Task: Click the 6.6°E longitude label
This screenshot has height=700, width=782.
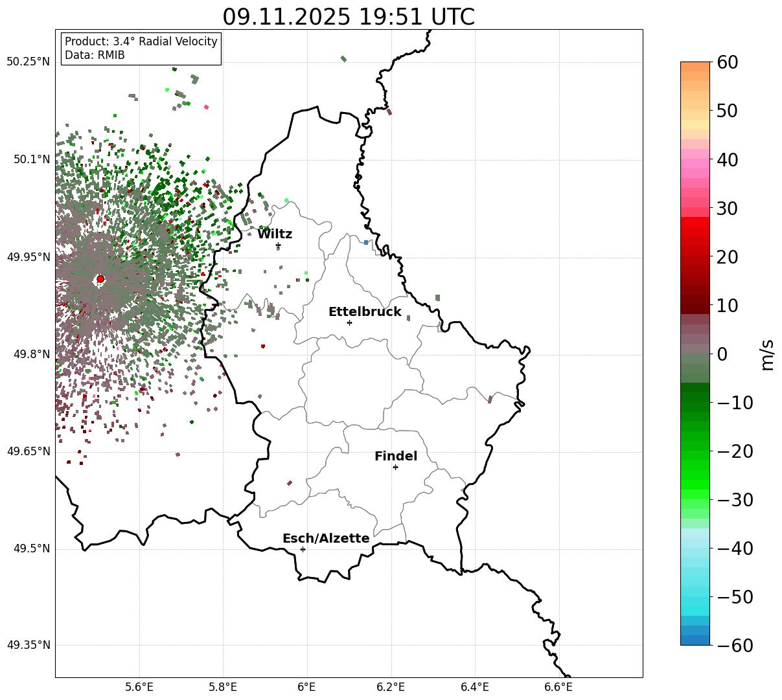Action: pos(558,687)
